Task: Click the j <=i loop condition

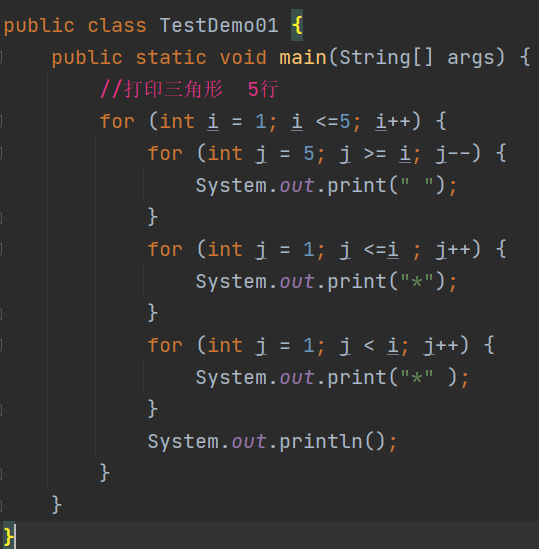Action: 369,250
